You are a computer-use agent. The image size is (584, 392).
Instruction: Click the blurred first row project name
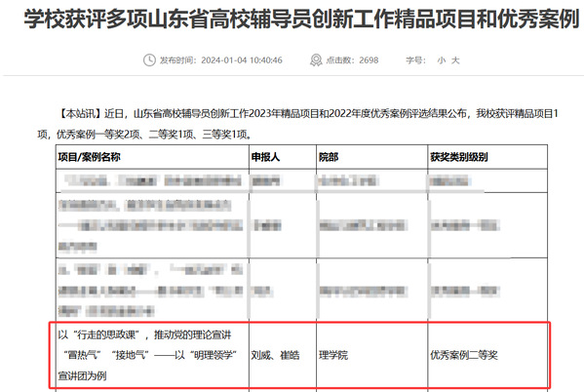[153, 181]
